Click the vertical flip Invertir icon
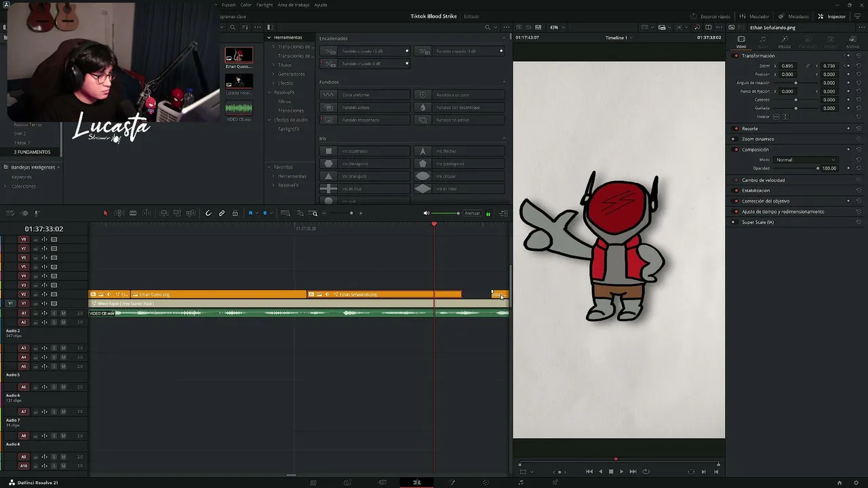The width and height of the screenshot is (868, 488). coord(785,117)
